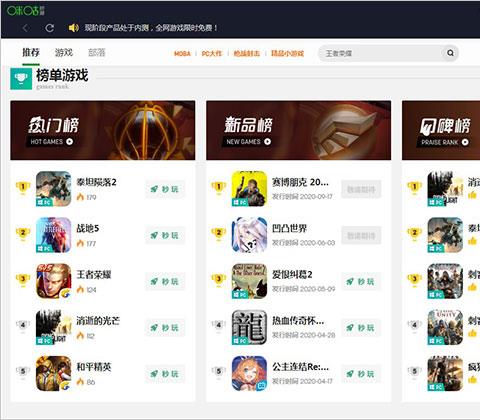This screenshot has width=480, height=420.
Task: Select 消逝的光芒 title in hot list
Action: [98, 321]
